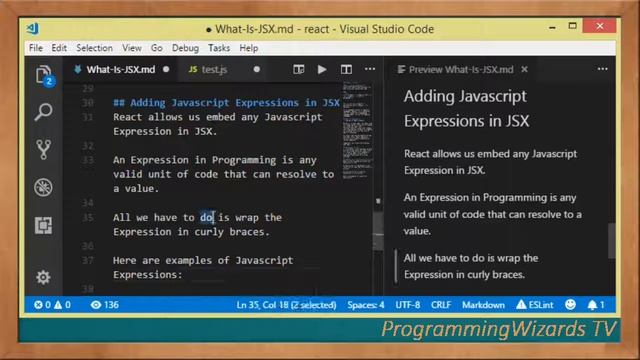Click the feedback smiley icon

pos(570,304)
